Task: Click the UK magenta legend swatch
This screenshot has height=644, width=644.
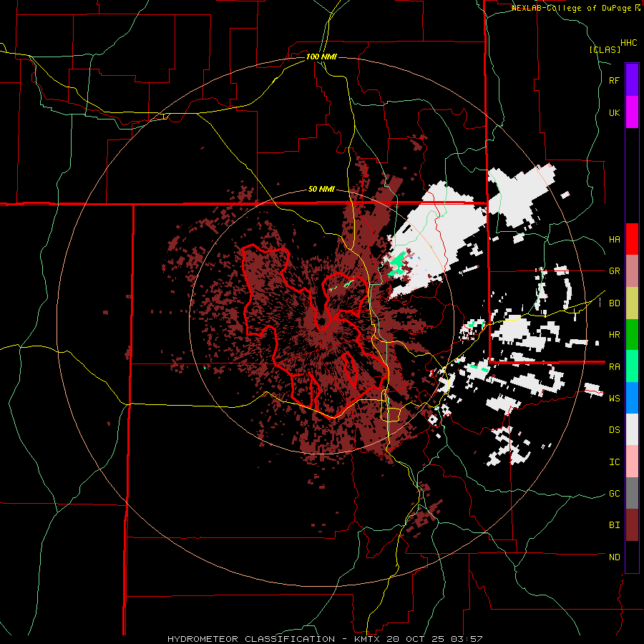Action: tap(632, 112)
